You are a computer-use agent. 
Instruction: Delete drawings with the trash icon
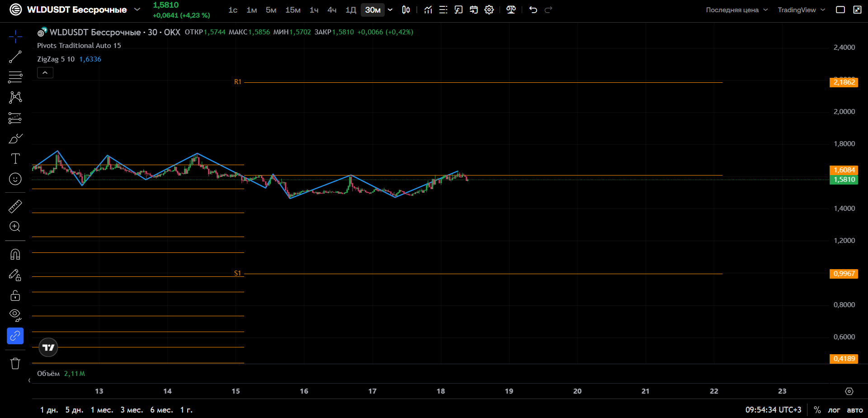point(15,363)
